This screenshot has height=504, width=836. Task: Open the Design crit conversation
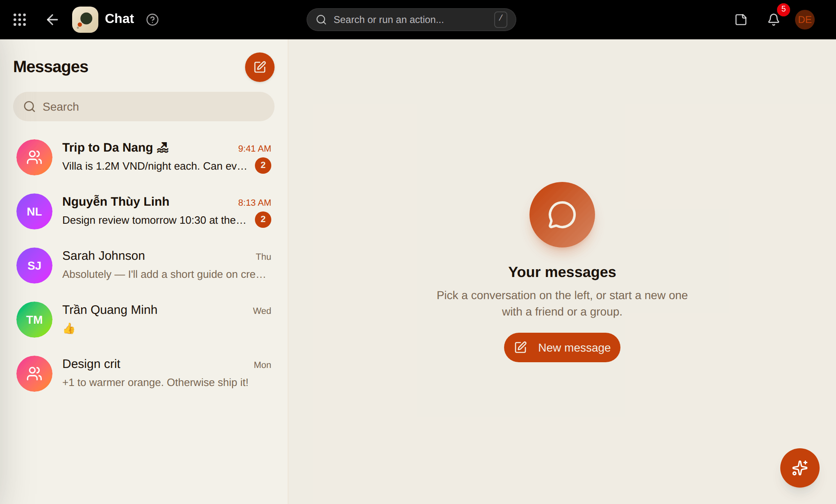pyautogui.click(x=144, y=374)
